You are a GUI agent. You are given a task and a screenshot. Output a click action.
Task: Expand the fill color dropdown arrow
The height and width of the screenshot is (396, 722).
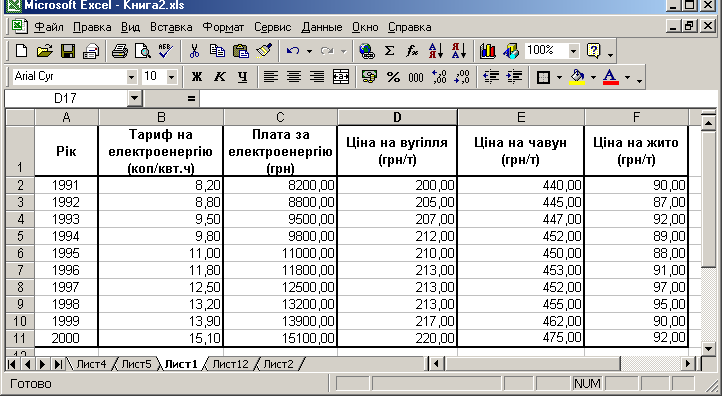pos(593,77)
